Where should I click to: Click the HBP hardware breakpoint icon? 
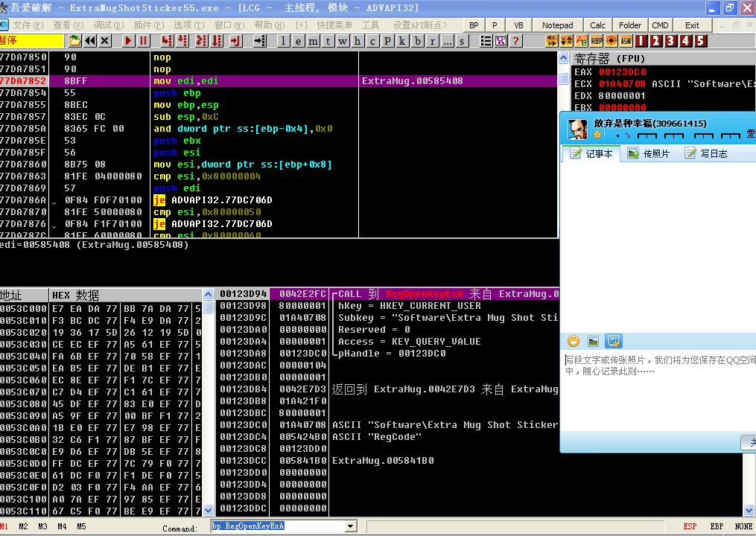coord(597,41)
